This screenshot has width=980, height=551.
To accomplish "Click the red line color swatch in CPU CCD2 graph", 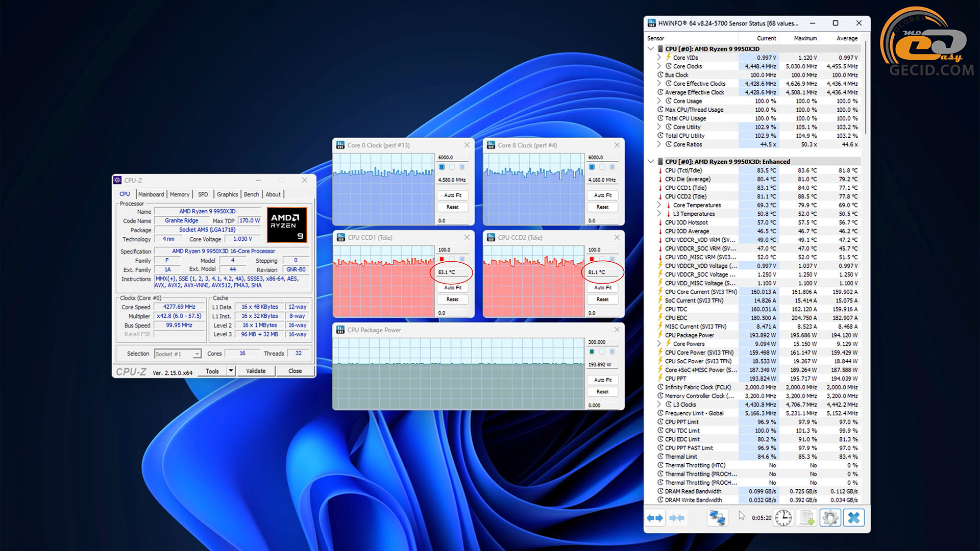I will [x=592, y=259].
